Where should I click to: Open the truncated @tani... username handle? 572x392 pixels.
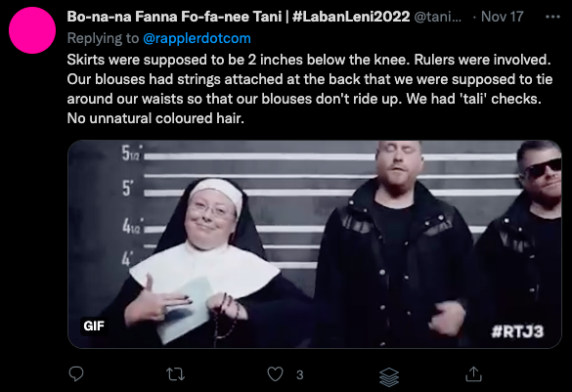pyautogui.click(x=438, y=17)
